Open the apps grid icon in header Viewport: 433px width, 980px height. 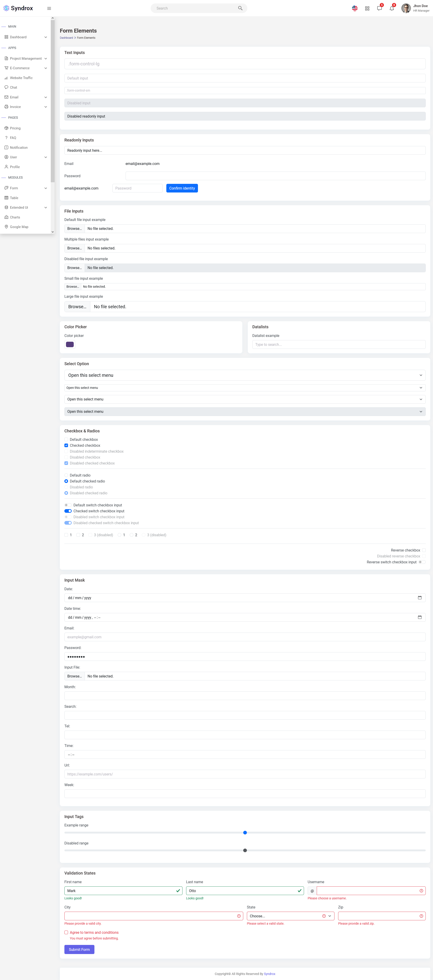pyautogui.click(x=367, y=8)
